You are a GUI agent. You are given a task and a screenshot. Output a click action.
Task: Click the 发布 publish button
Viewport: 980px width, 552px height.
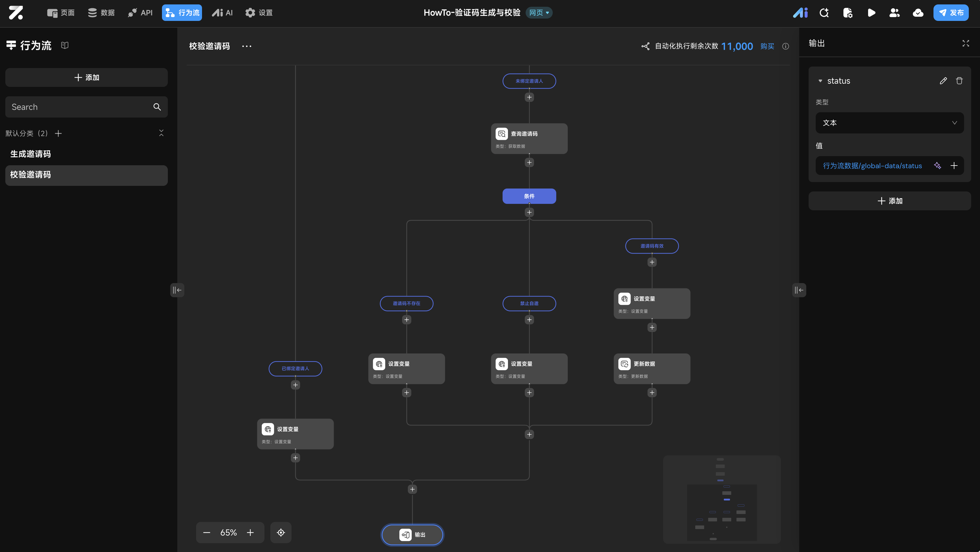(x=951, y=13)
